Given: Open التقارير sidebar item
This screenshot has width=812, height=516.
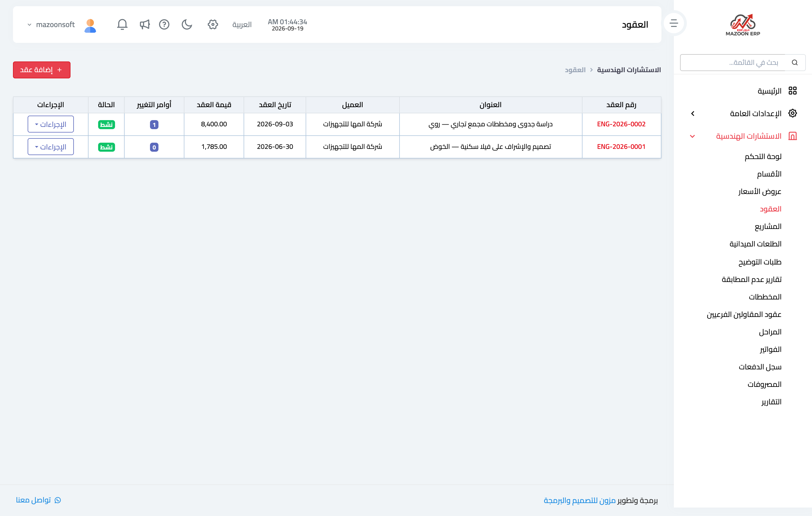Looking at the screenshot, I should pyautogui.click(x=771, y=402).
